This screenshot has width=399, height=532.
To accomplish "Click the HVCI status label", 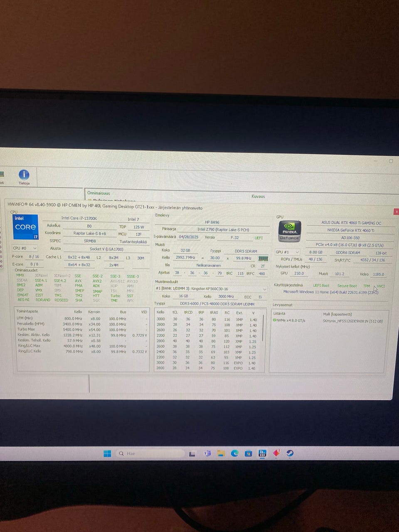I will (x=381, y=286).
